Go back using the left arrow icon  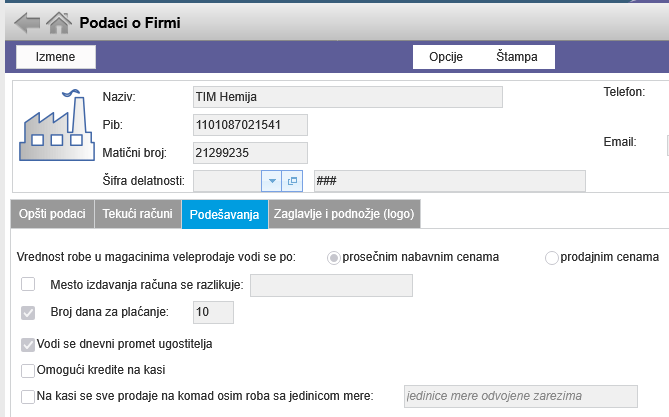27,23
